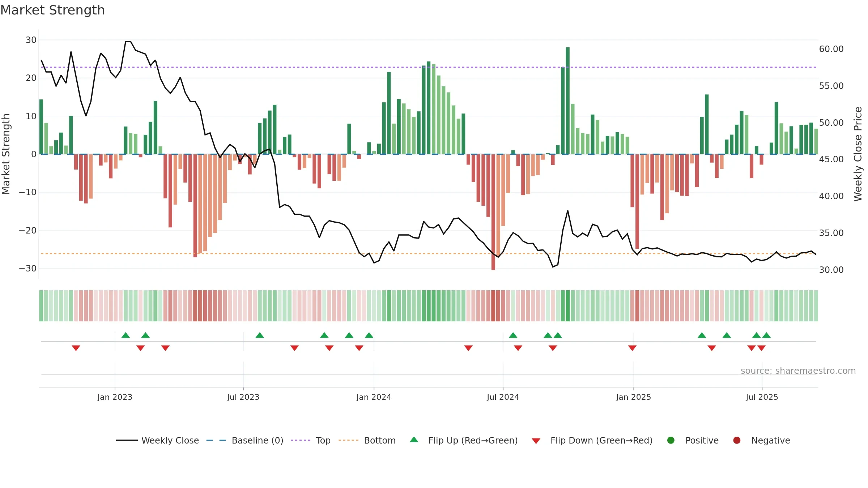The width and height of the screenshot is (868, 488).
Task: Click the earliest flip-down marker before Jan 2023
Action: [76, 348]
